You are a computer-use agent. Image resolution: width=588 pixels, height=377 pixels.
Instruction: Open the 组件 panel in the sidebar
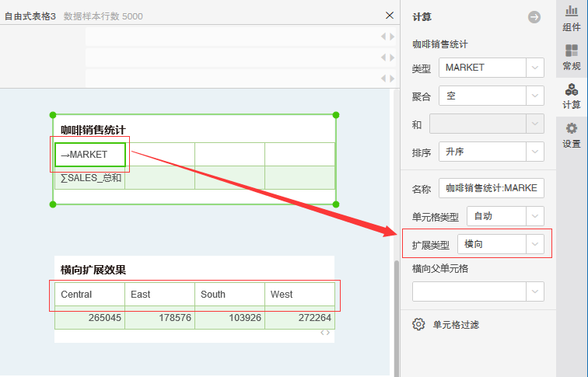click(572, 19)
